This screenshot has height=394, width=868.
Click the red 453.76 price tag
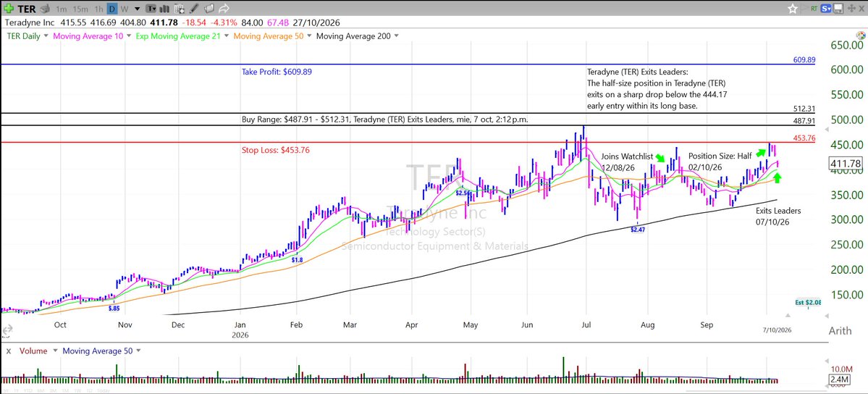click(804, 138)
